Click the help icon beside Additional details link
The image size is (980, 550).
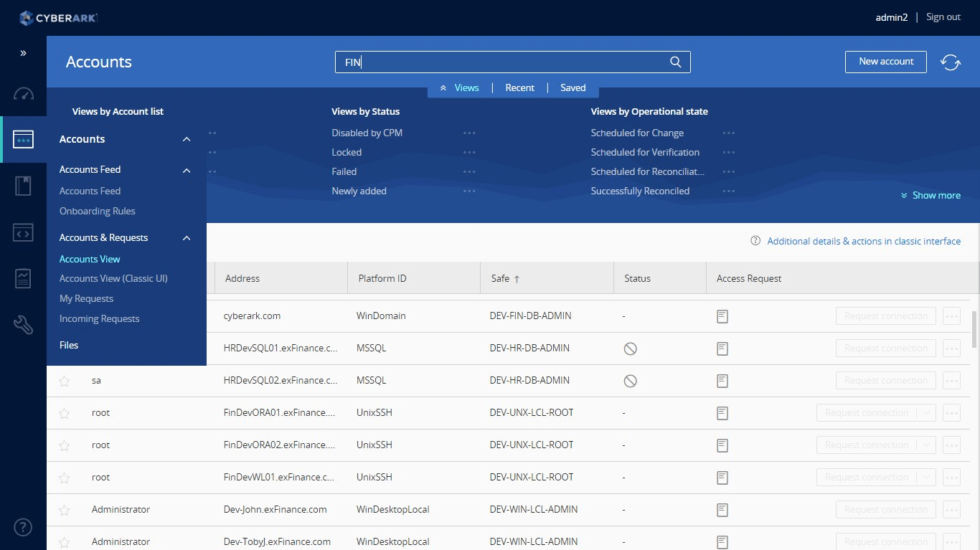[755, 241]
